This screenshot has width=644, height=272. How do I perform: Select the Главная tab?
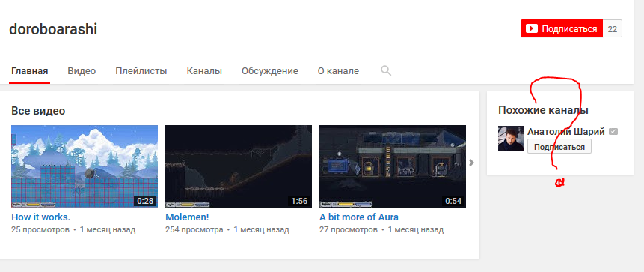point(30,70)
